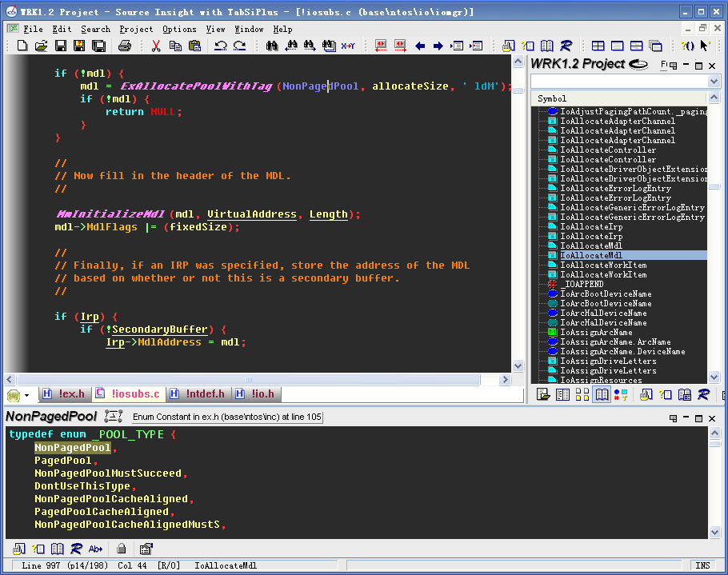Image resolution: width=728 pixels, height=575 pixels.
Task: Open the Project panel symbol search dropdown
Action: click(714, 82)
